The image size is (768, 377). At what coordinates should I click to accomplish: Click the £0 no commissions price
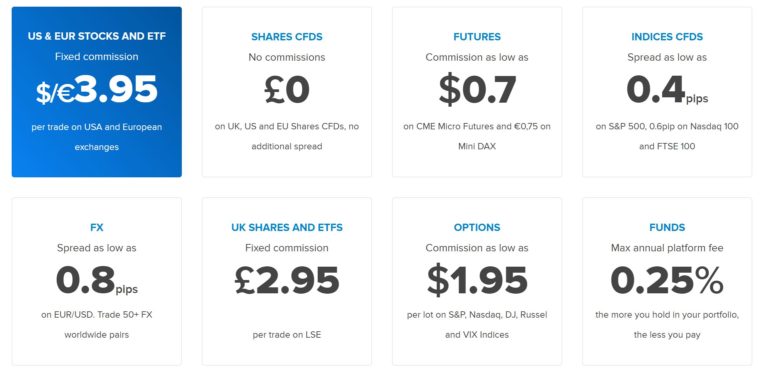pyautogui.click(x=287, y=90)
